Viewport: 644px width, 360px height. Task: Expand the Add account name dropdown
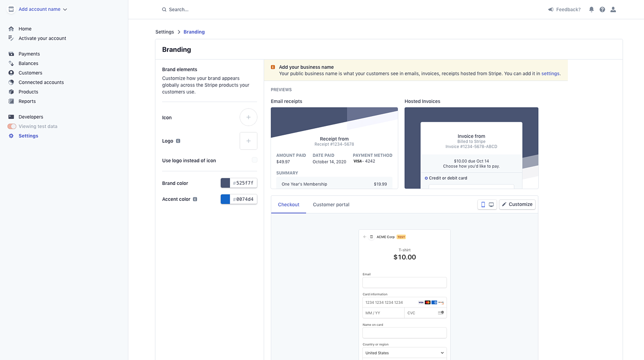point(65,9)
